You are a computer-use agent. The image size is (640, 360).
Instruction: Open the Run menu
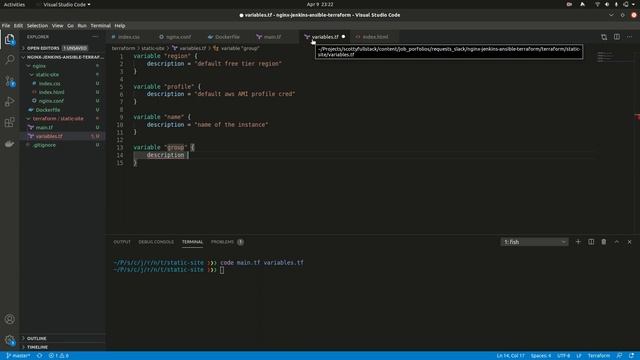click(82, 26)
